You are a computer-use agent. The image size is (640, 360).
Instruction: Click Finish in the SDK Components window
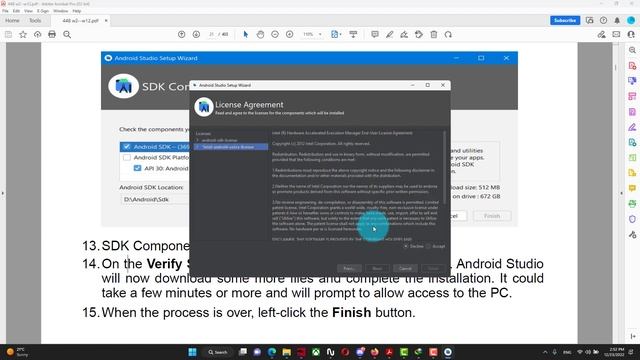(x=492, y=216)
